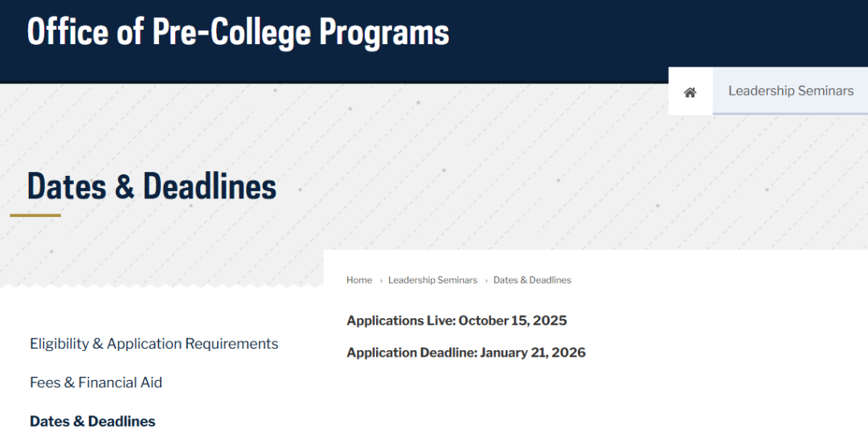Click the breadcrumb chevron right after Home
The width and height of the screenshot is (868, 437).
[x=380, y=280]
